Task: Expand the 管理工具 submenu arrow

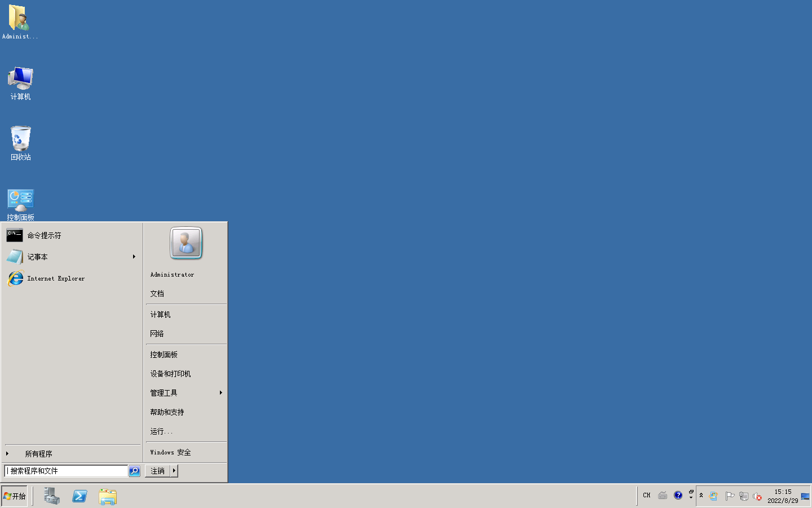Action: 220,393
